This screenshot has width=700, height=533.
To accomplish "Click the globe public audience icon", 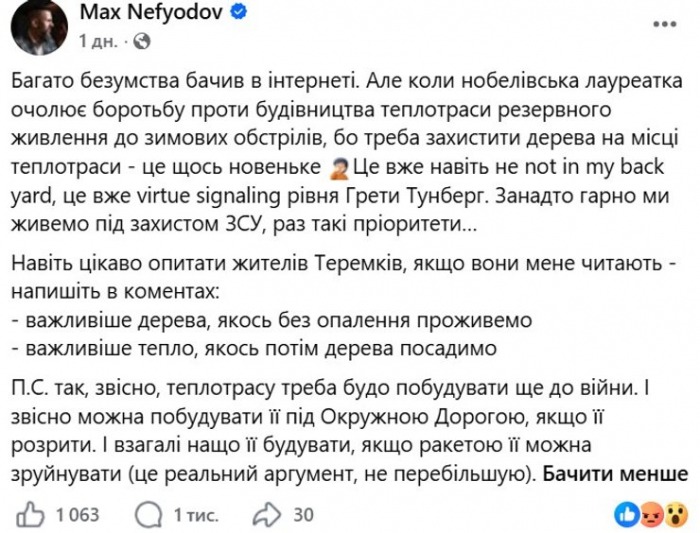I will pos(142,42).
